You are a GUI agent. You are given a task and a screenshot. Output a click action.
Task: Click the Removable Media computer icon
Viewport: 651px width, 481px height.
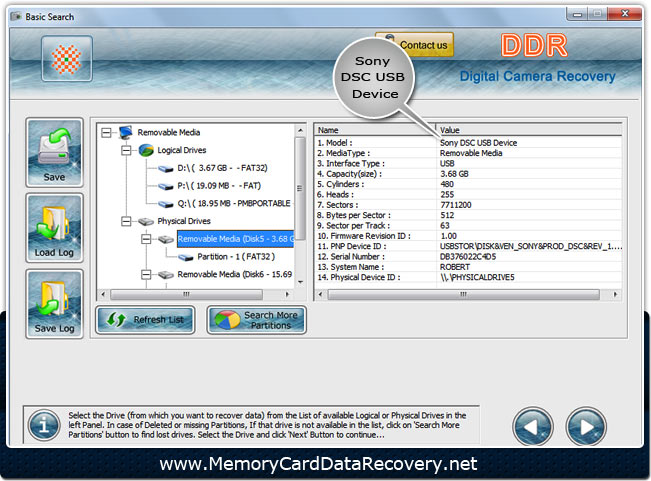pos(125,132)
